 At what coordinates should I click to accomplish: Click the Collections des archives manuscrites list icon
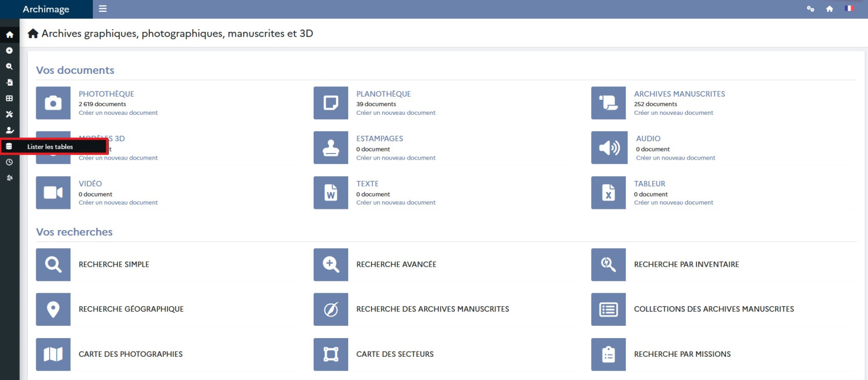609,310
